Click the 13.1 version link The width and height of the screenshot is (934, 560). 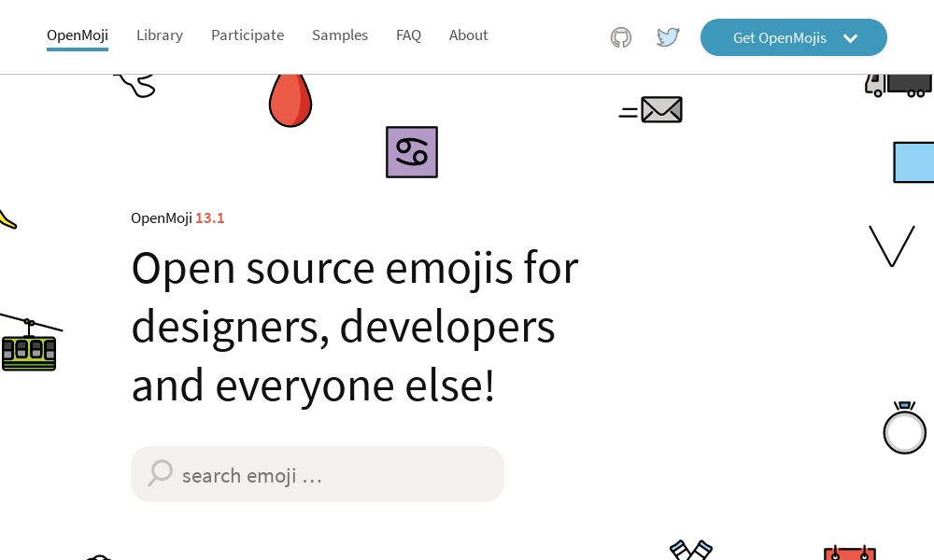click(x=209, y=217)
